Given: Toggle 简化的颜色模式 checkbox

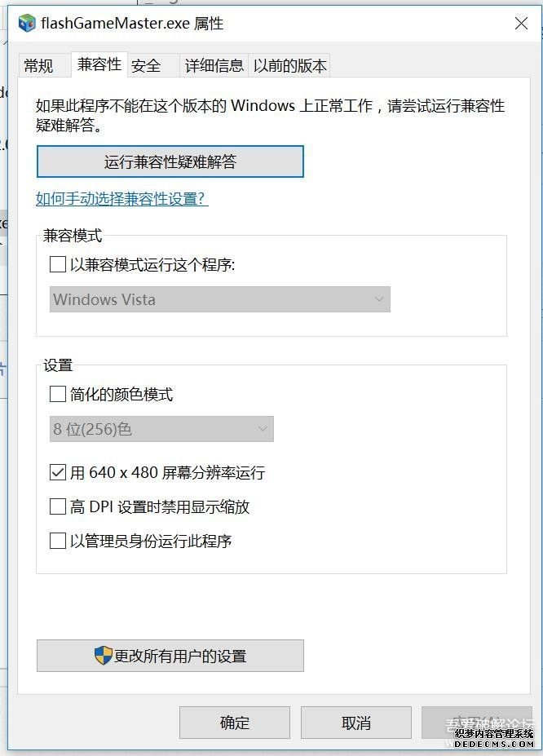Looking at the screenshot, I should 58,394.
